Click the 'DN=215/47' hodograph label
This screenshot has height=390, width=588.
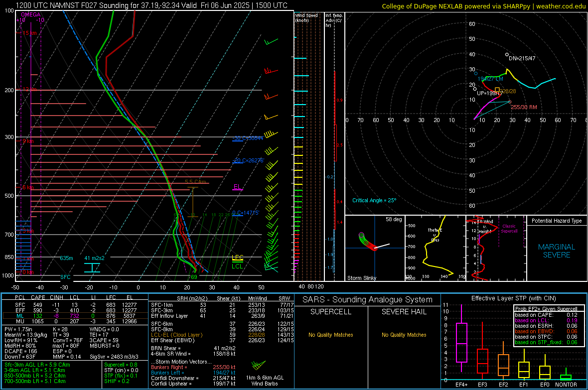click(x=522, y=58)
